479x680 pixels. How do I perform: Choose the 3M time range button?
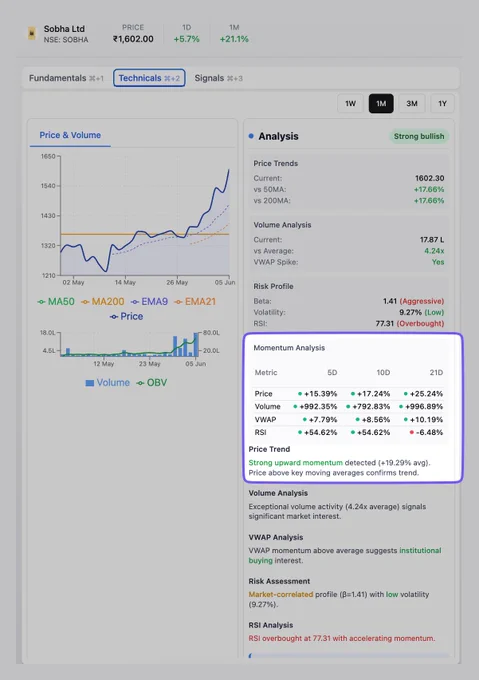(412, 104)
